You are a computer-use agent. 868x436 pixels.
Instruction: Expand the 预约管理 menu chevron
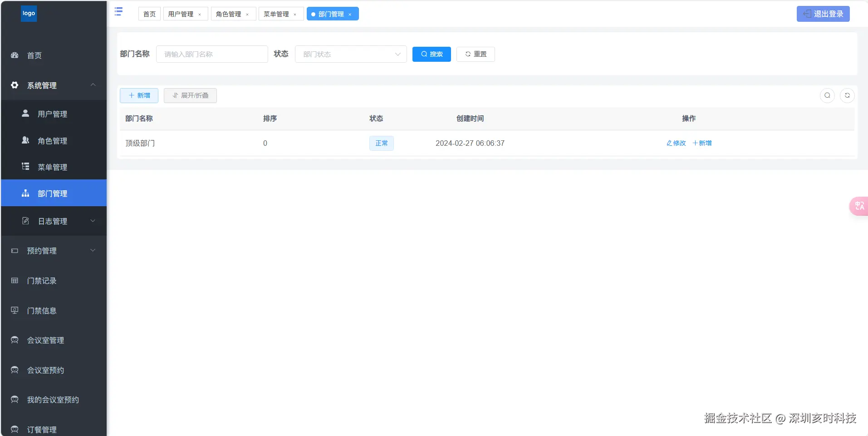(93, 250)
